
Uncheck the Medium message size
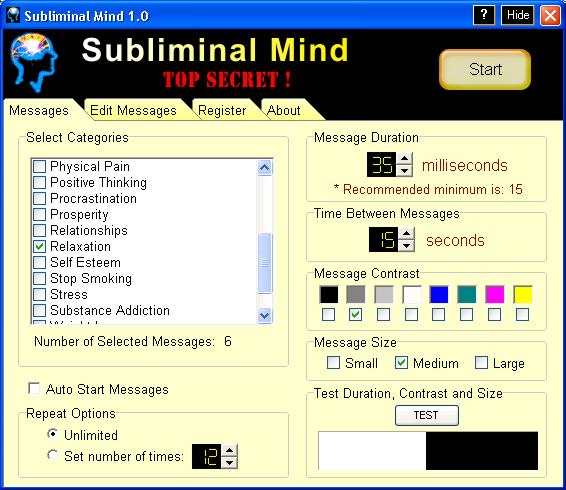[x=401, y=363]
